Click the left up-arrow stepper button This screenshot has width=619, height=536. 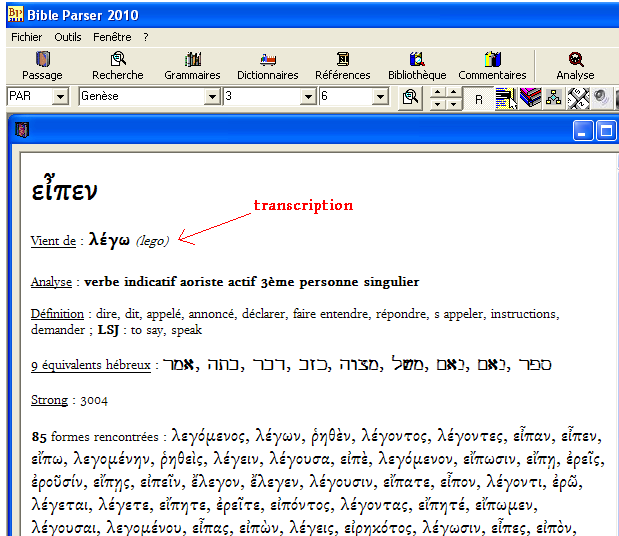coord(437,92)
